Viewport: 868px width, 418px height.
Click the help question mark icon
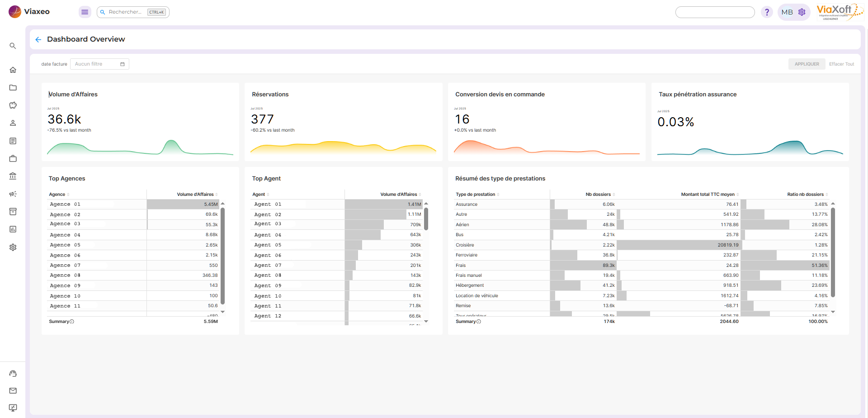point(767,12)
